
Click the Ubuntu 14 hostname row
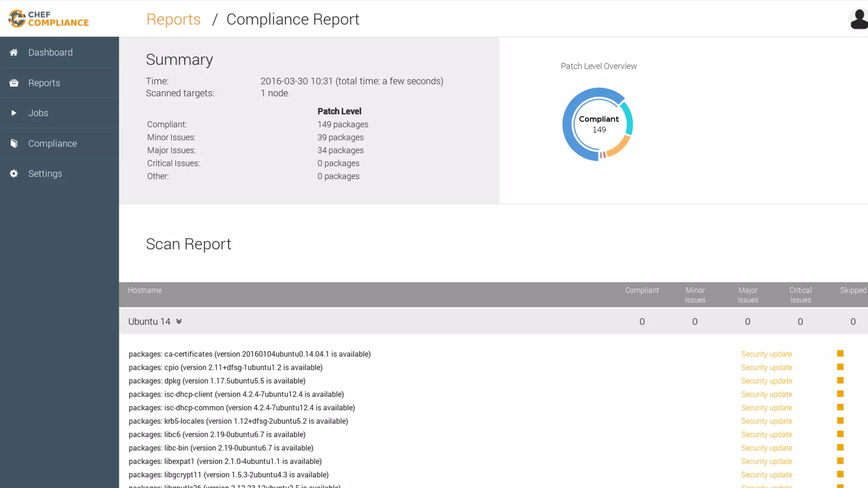[149, 322]
